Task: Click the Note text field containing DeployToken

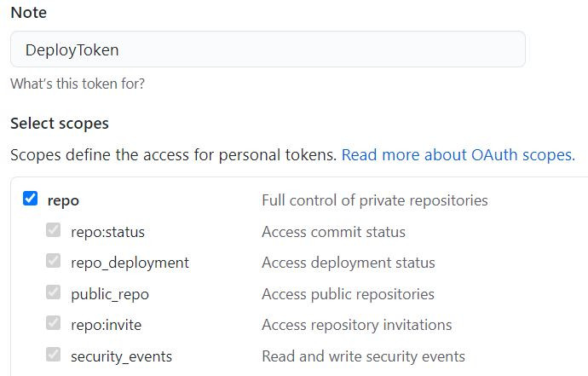Action: point(268,49)
